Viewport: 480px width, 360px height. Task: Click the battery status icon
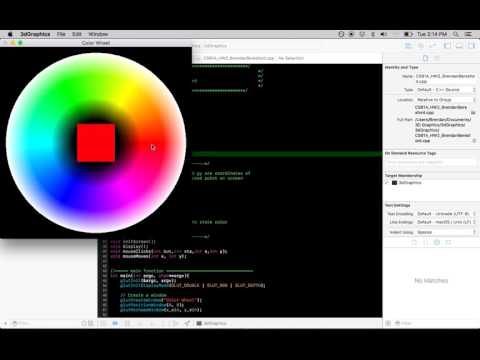click(408, 34)
